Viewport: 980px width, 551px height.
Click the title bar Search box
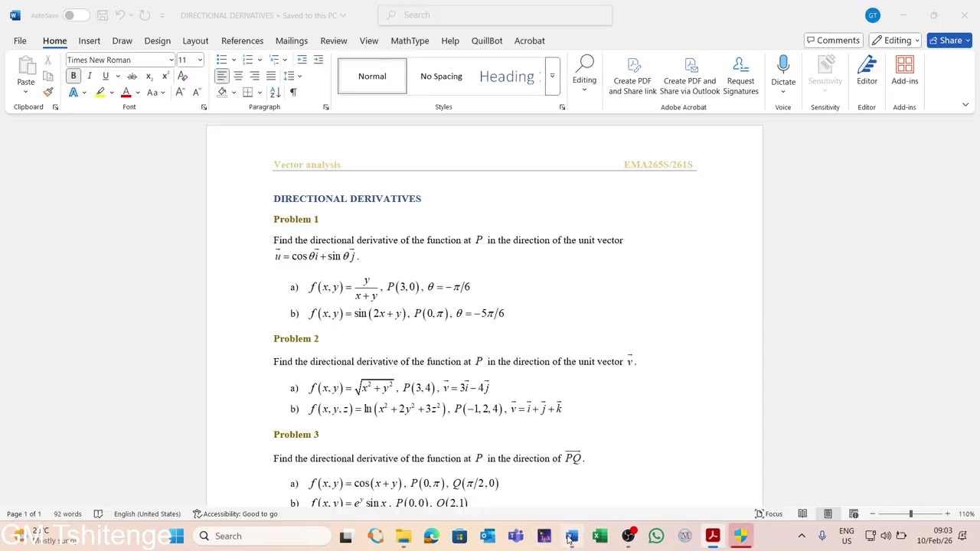coord(495,15)
